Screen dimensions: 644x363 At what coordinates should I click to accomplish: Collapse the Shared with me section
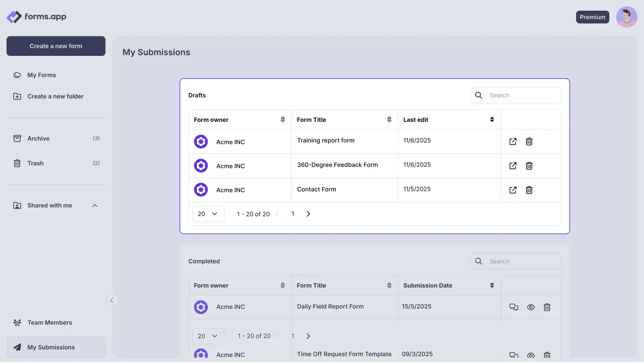(x=94, y=206)
